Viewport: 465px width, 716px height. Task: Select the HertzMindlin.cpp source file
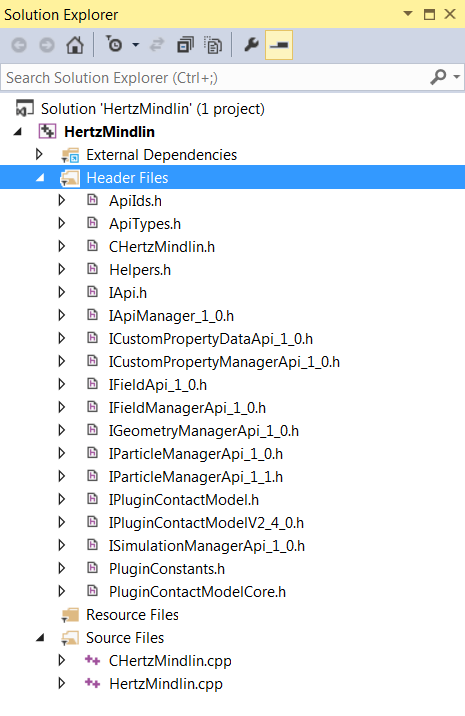pyautogui.click(x=166, y=684)
